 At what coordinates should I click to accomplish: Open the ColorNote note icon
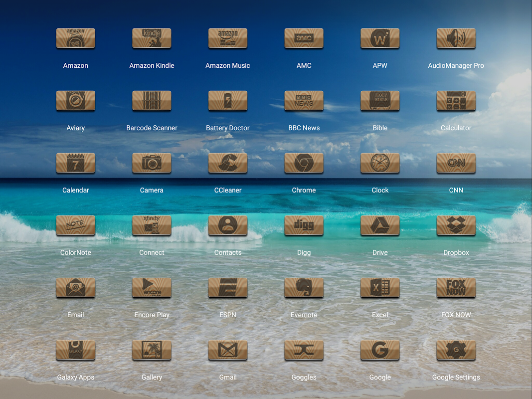[75, 225]
